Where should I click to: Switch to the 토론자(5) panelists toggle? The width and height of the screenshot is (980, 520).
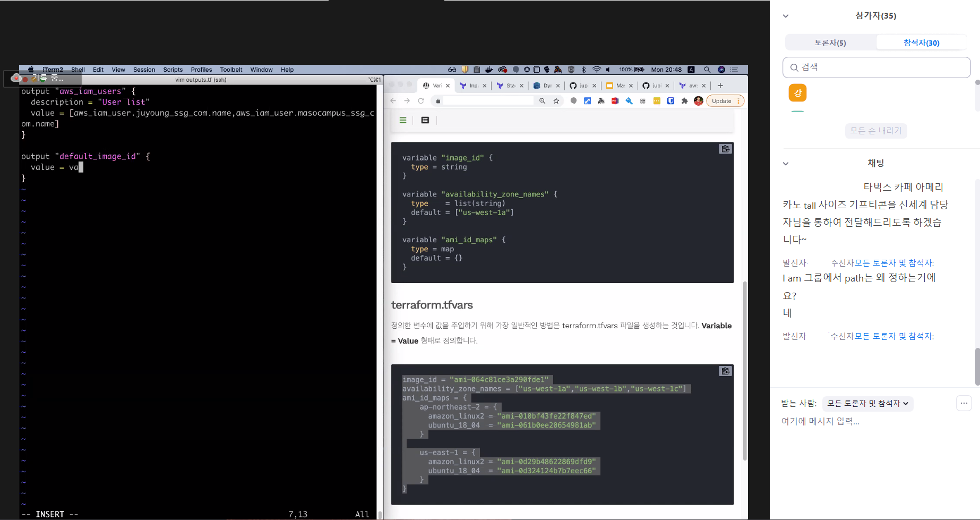coord(830,42)
